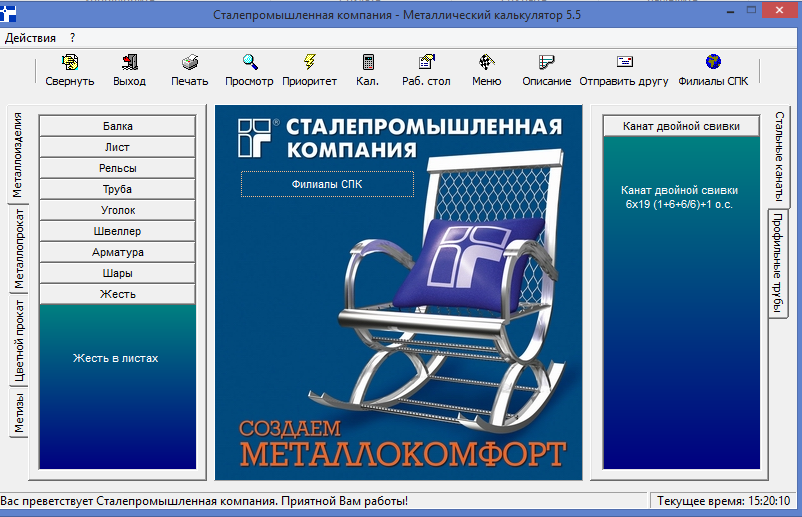The height and width of the screenshot is (517, 802).
Task: Minimize the calculator window
Action: click(730, 11)
